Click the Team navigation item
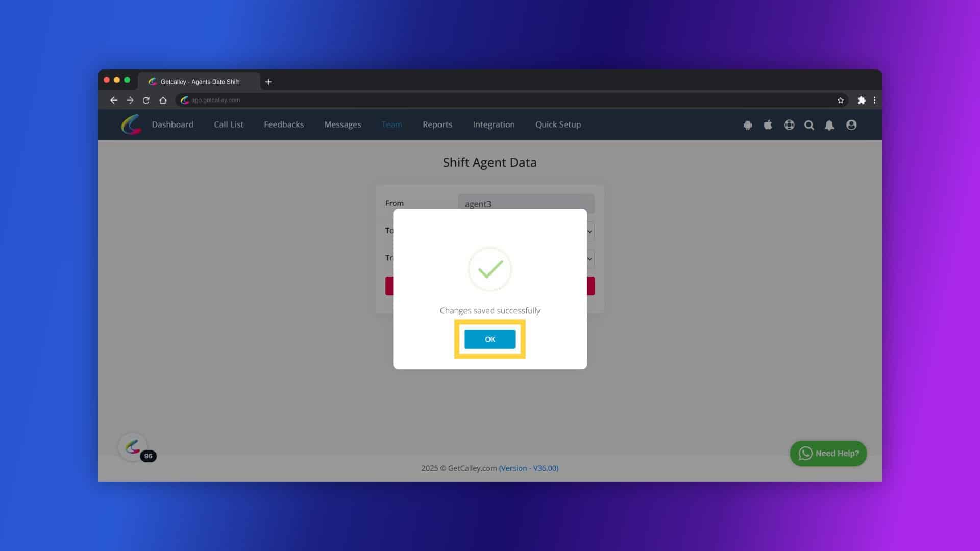Screen dimensions: 980x551 point(391,124)
